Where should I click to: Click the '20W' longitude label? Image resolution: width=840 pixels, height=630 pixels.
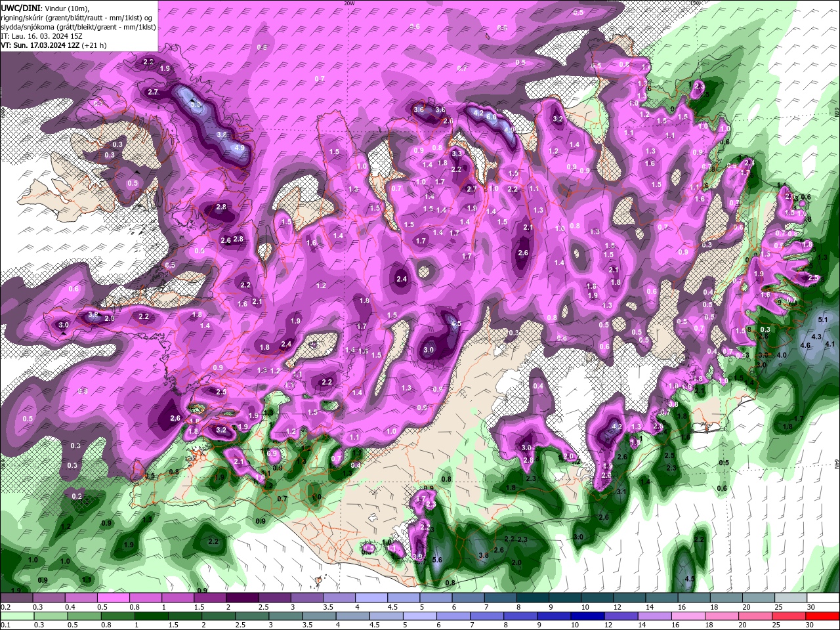tap(349, 3)
